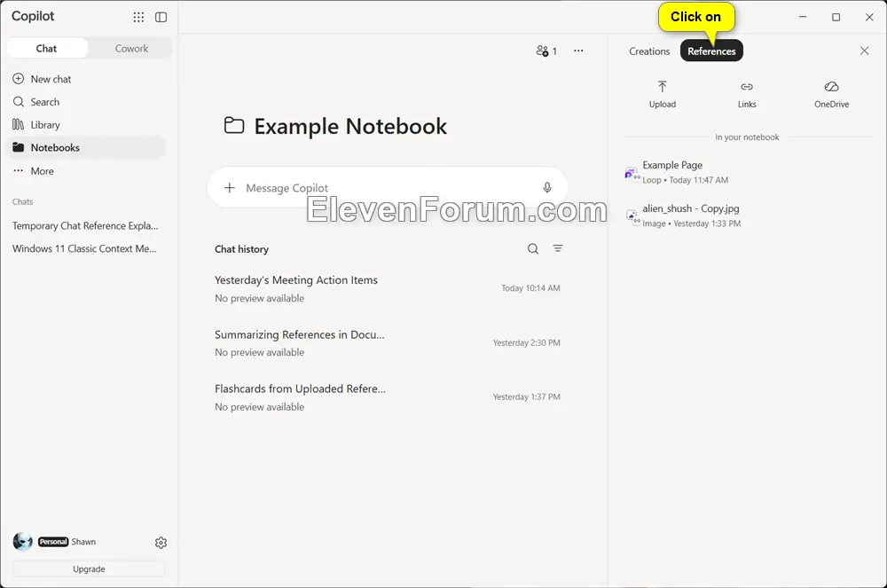Click the Upload arrow icon

[x=663, y=87]
